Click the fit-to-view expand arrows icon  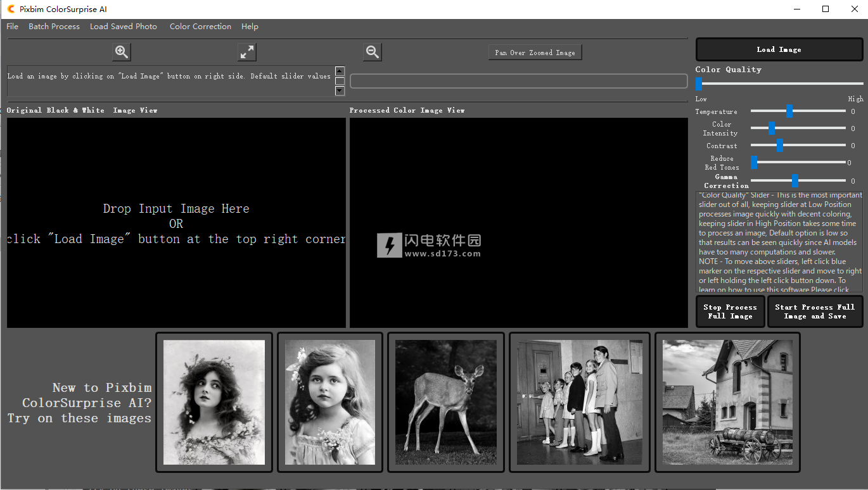pos(247,52)
